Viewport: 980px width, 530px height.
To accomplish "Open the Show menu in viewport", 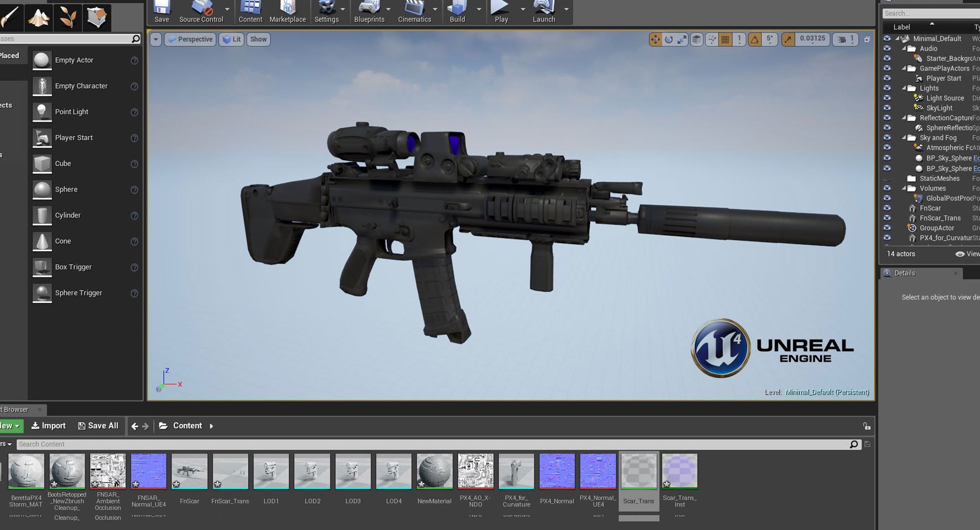I will (258, 39).
